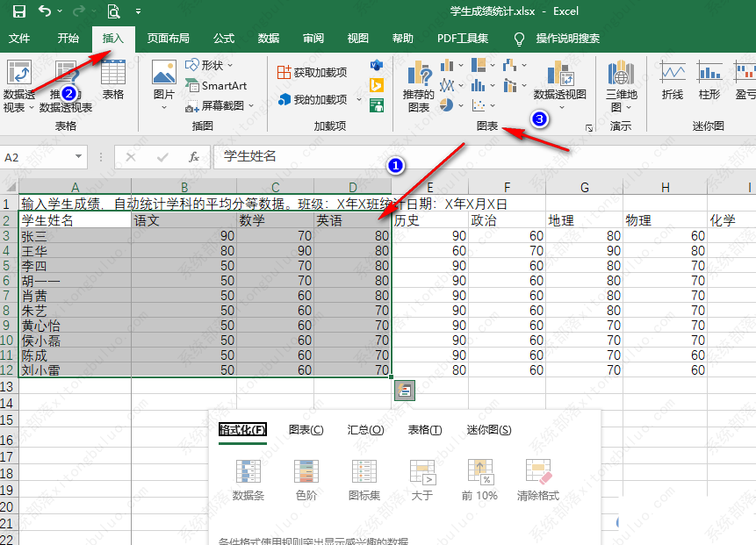Click the Save icon in quick access toolbar
The width and height of the screenshot is (756, 545).
click(18, 11)
